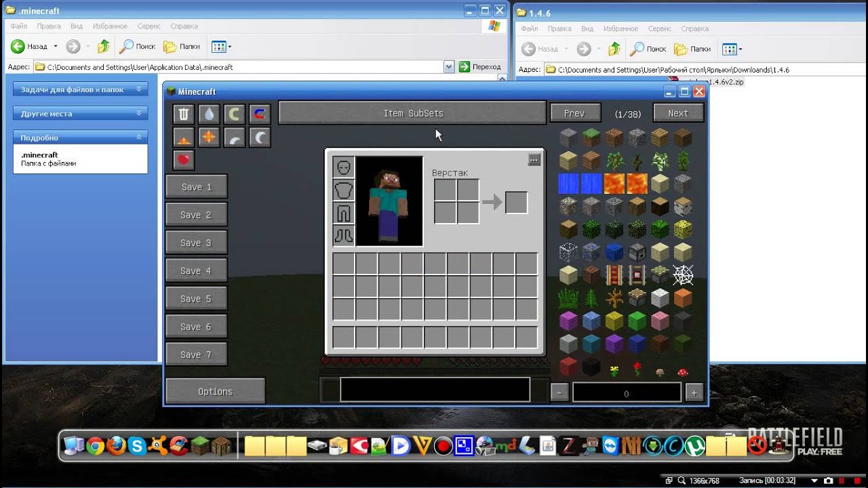Image resolution: width=868 pixels, height=488 pixels.
Task: Pick the red rose flower item
Action: pos(637,371)
